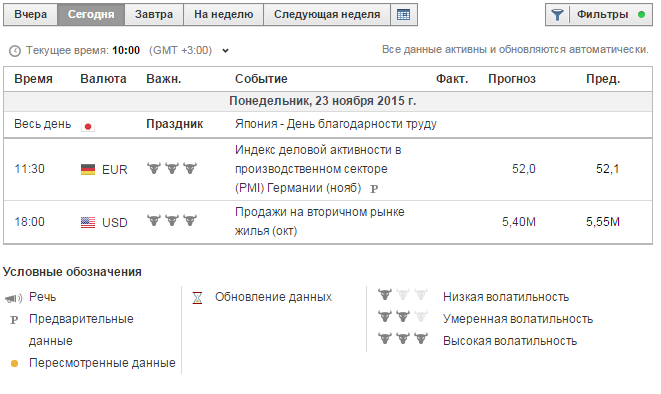Click the megaphone speech legend icon

pyautogui.click(x=13, y=298)
